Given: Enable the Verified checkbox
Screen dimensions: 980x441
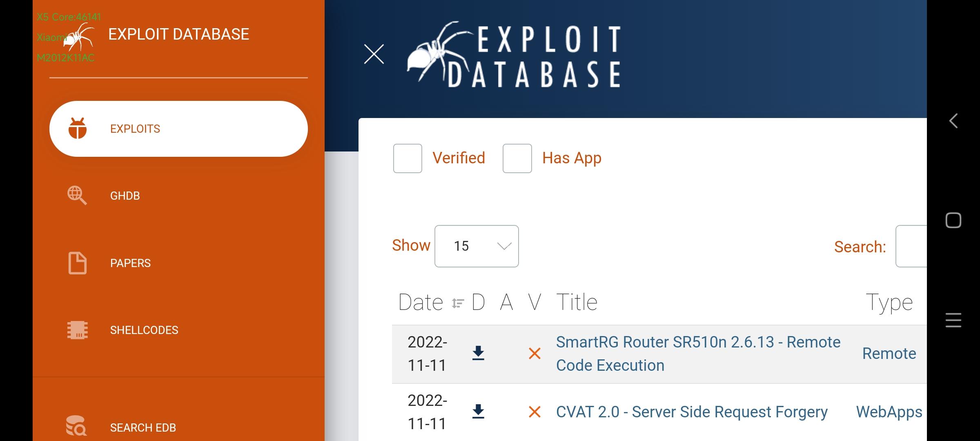Looking at the screenshot, I should [x=408, y=158].
